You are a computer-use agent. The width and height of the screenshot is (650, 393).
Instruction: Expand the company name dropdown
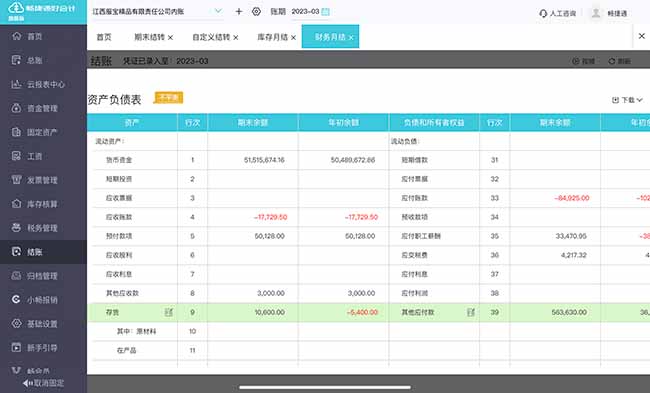218,11
